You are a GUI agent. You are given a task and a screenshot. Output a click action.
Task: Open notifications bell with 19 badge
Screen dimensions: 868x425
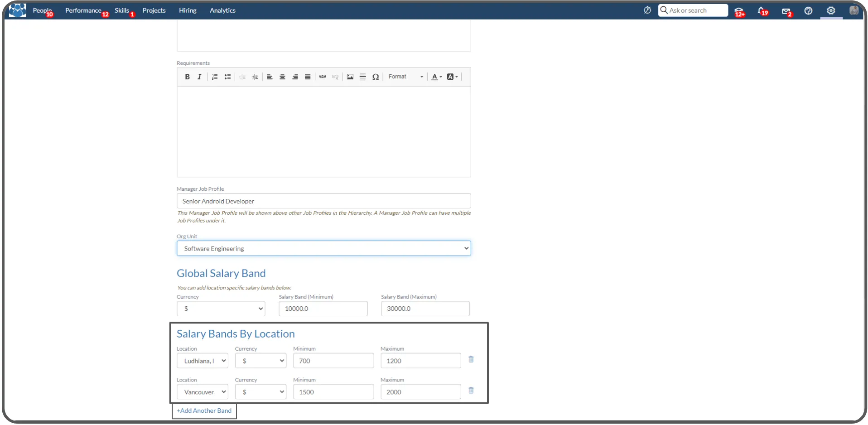pos(763,11)
